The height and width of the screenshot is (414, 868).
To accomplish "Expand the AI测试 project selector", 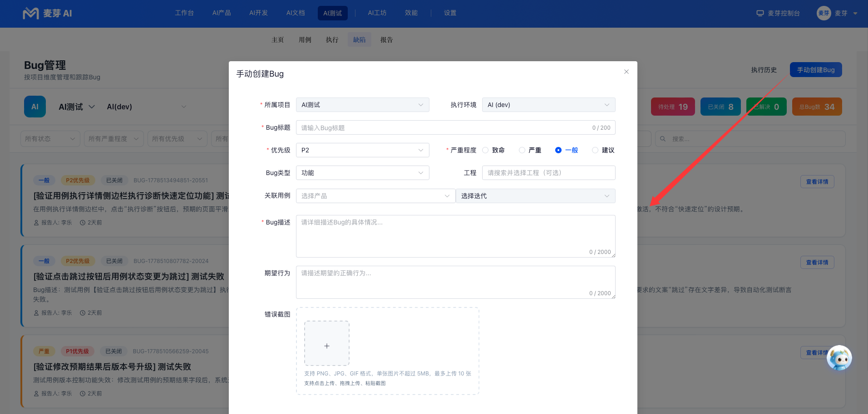I will (x=77, y=107).
